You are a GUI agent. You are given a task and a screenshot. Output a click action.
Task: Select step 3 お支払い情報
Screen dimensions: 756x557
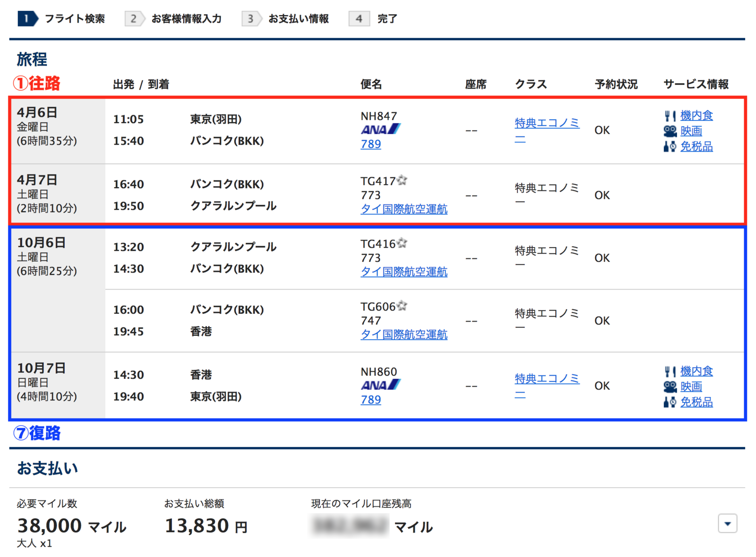click(285, 19)
